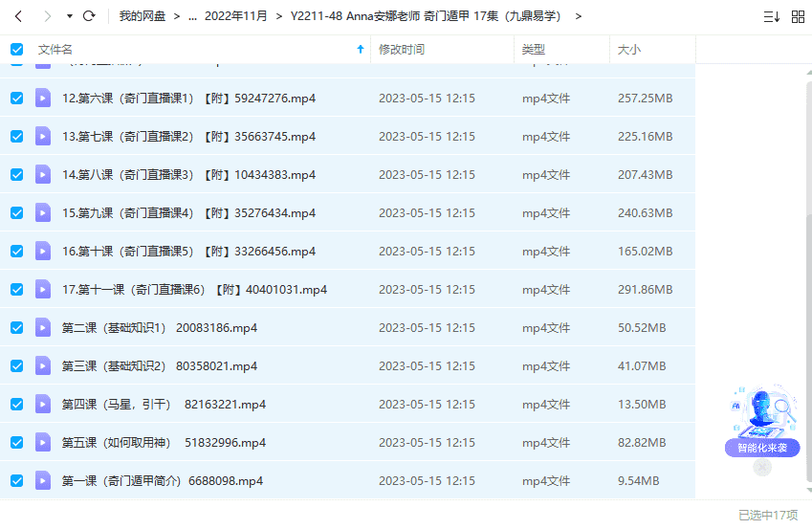Deselect the 第一课（奇门遁甲简介）checkbox
This screenshot has height=529, width=812.
pos(16,480)
